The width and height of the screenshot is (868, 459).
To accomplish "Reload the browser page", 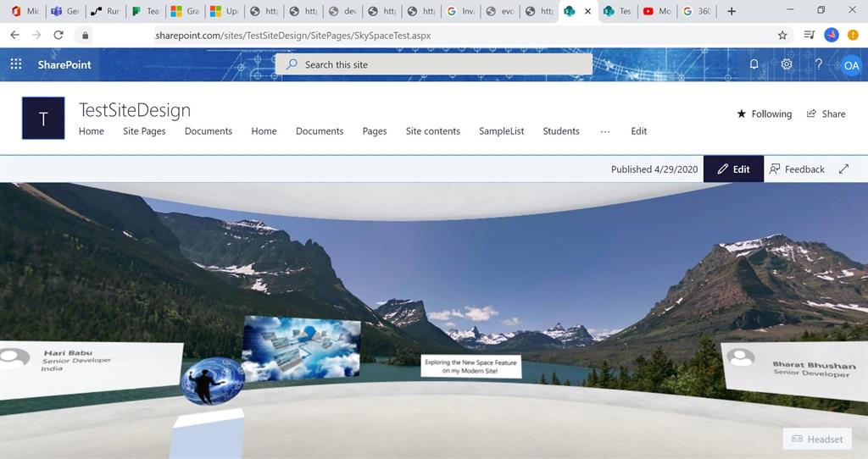I will click(x=58, y=35).
